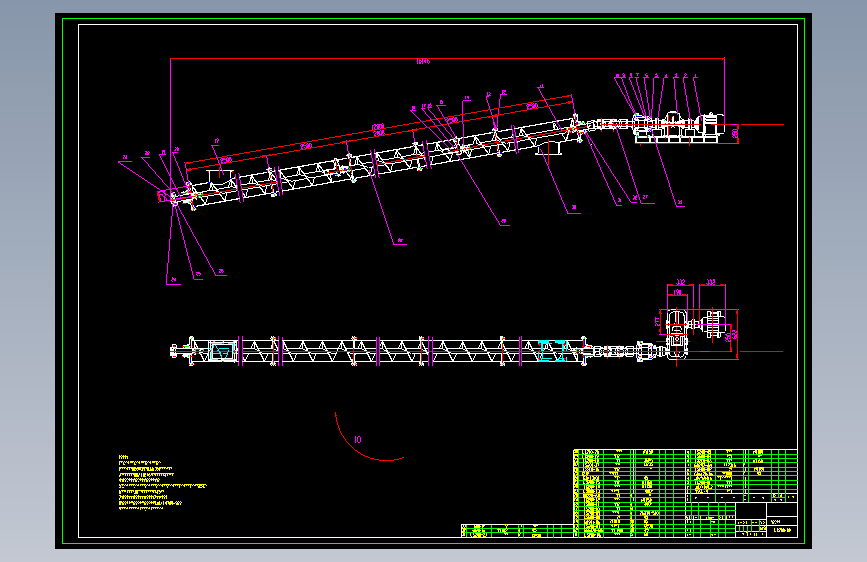Click the cyan inlet hopper in plan view
This screenshot has width=867, height=562.
point(222,351)
